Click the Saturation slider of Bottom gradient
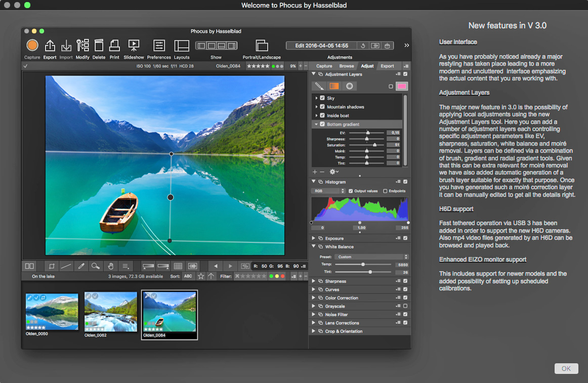This screenshot has width=588, height=383. pyautogui.click(x=367, y=145)
